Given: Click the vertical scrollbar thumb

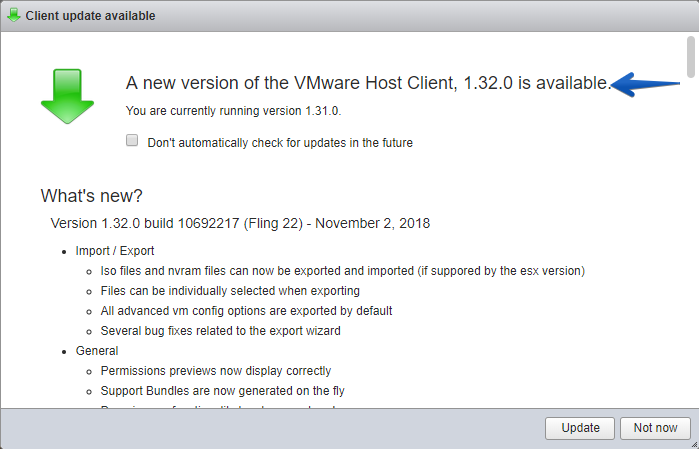Looking at the screenshot, I should (691, 57).
